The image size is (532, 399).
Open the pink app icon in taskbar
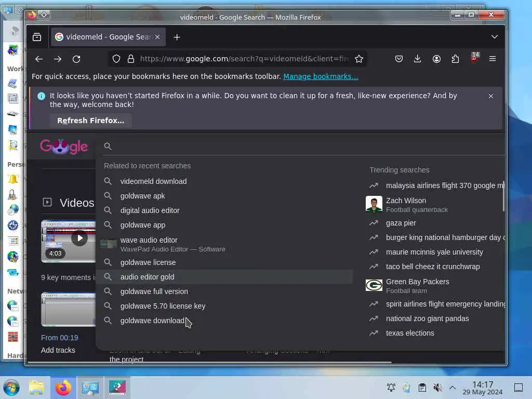click(x=117, y=388)
